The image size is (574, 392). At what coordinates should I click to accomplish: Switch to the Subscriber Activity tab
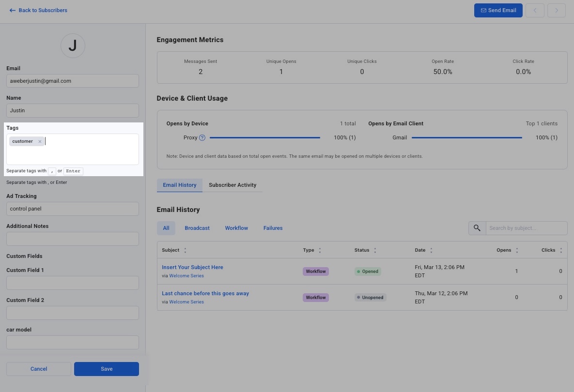233,185
